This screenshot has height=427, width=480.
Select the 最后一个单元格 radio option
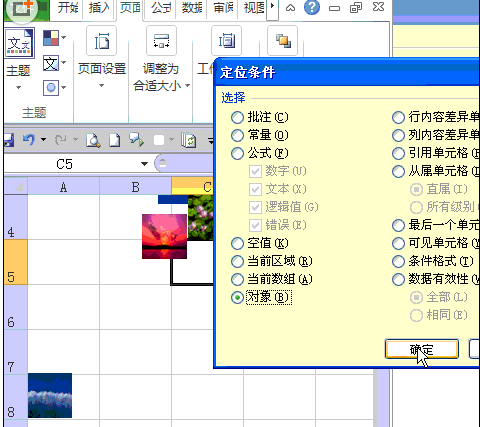[398, 225]
